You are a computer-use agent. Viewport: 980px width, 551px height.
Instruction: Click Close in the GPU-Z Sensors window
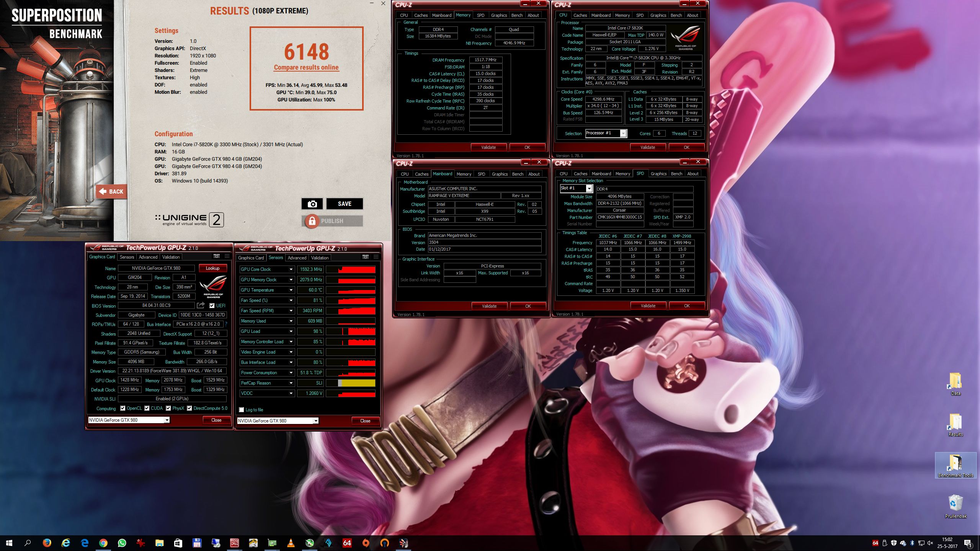coord(365,421)
